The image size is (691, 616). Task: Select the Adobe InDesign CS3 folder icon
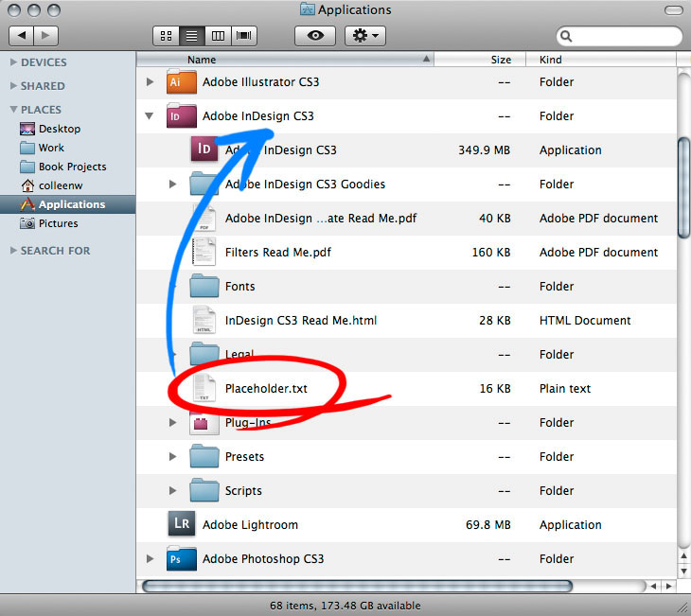[x=181, y=115]
